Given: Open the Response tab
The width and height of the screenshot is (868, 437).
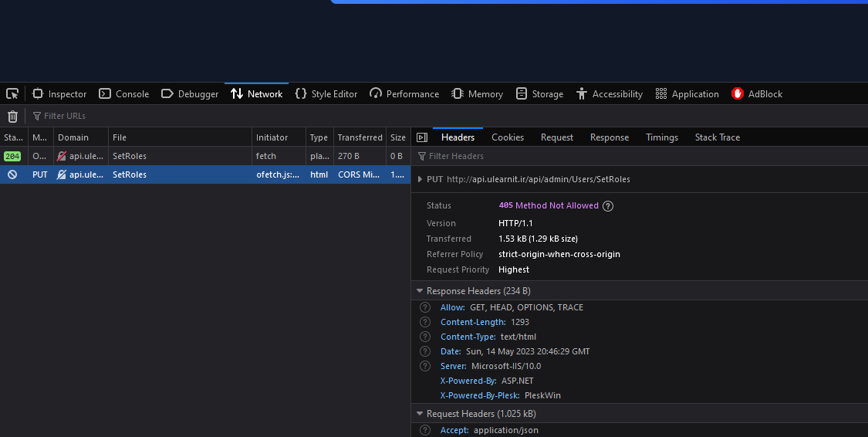Looking at the screenshot, I should tap(609, 137).
